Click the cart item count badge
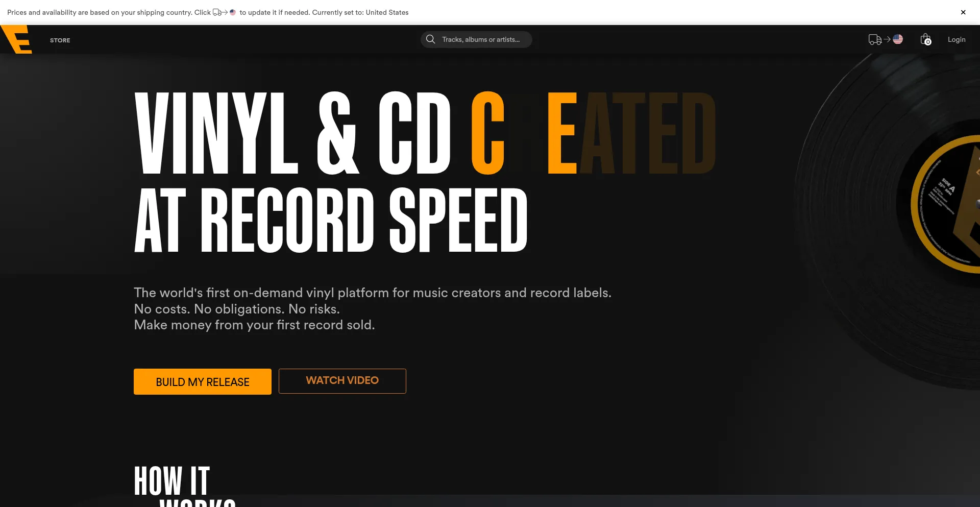The image size is (980, 507). pyautogui.click(x=928, y=42)
